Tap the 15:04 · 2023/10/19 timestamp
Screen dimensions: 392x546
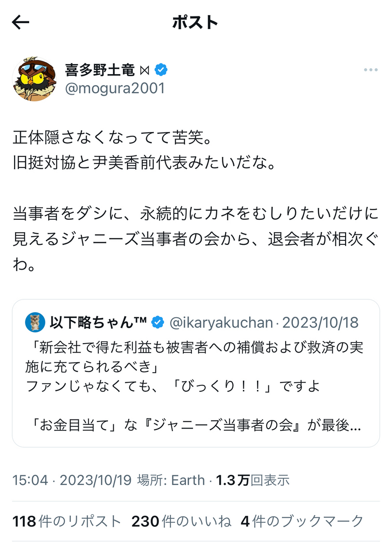tap(72, 480)
